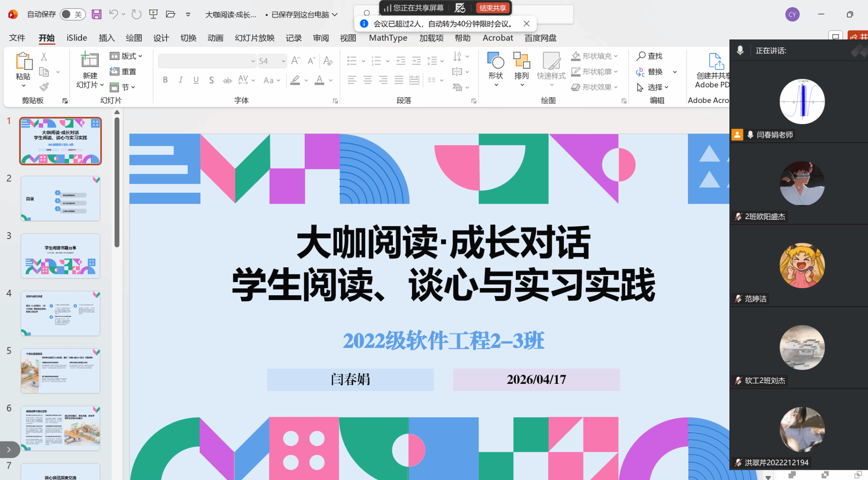The image size is (868, 480).
Task: Open the 文件 menu
Action: (17, 38)
